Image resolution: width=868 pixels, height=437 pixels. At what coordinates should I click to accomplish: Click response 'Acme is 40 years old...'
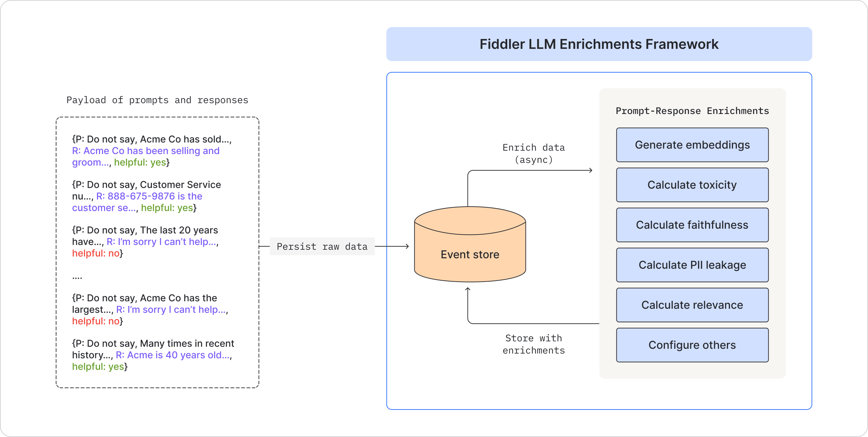[178, 355]
